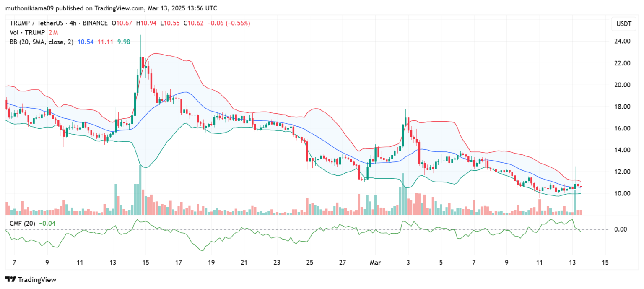Click the −0.04 CMF value readout

[46, 224]
